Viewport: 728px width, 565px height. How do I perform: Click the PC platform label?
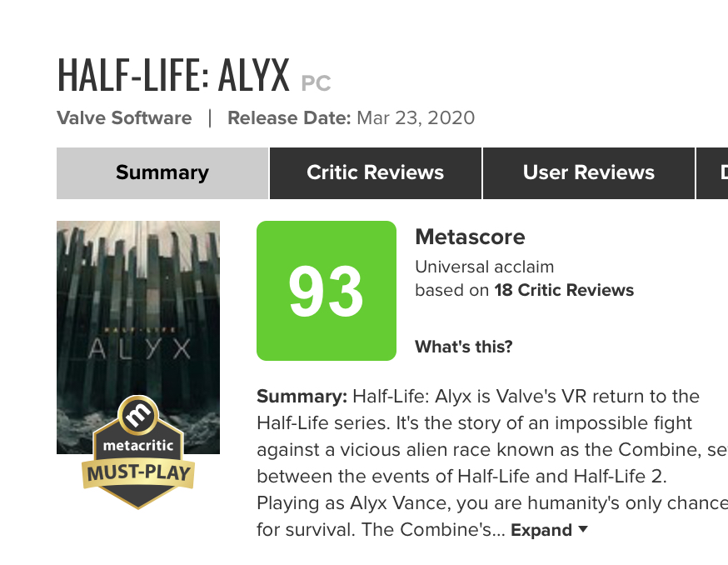[316, 83]
